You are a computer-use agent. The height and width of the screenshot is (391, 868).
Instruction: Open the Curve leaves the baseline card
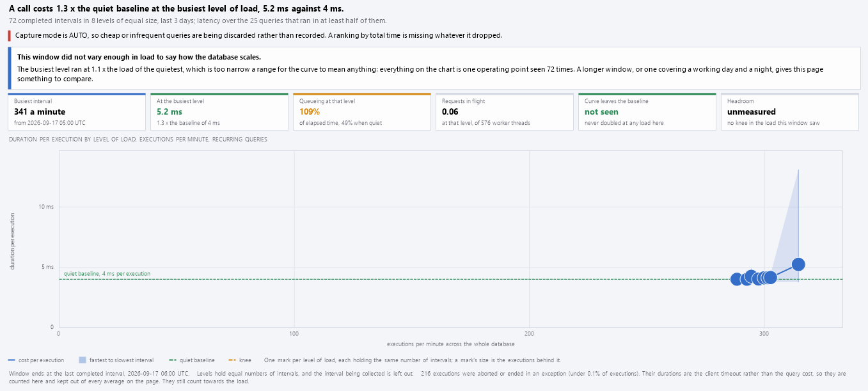(647, 111)
